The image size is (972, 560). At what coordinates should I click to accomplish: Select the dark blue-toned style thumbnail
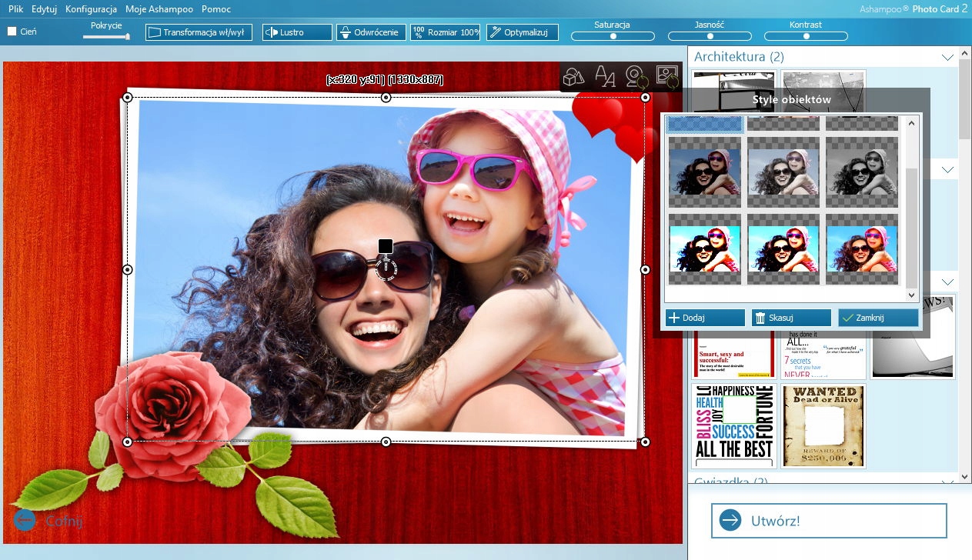705,172
